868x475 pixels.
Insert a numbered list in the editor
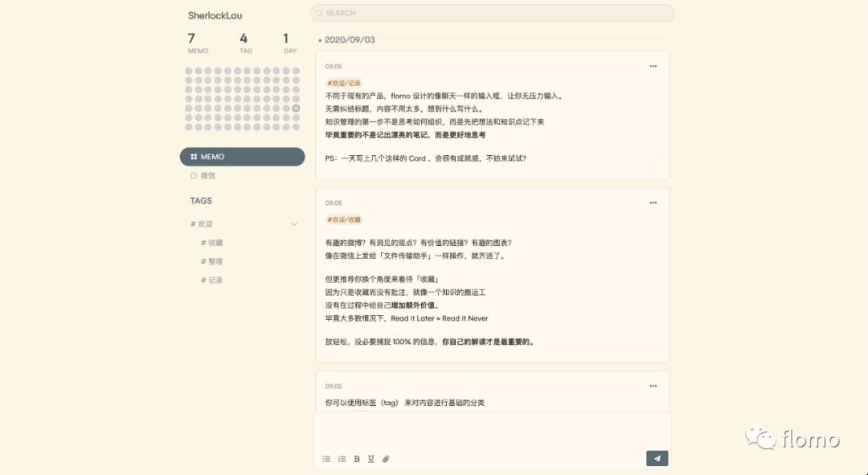(342, 459)
